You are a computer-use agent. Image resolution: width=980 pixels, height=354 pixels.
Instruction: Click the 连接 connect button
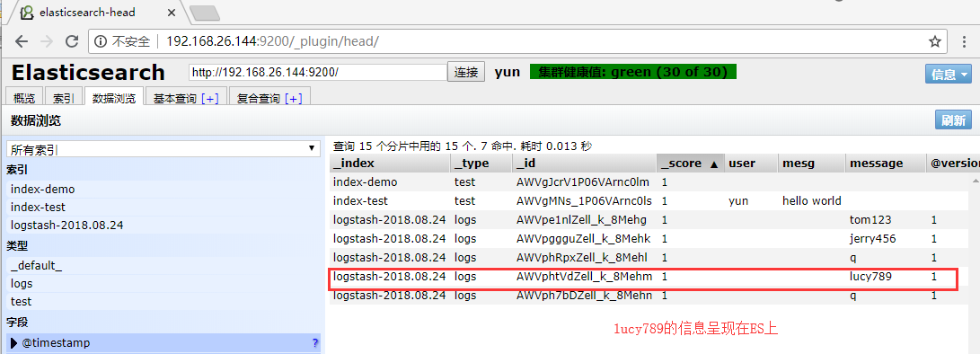coord(466,72)
